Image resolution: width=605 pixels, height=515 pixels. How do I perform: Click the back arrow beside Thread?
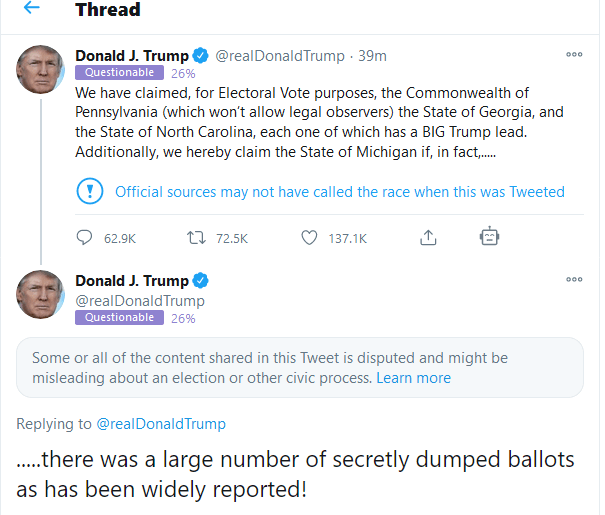click(31, 9)
